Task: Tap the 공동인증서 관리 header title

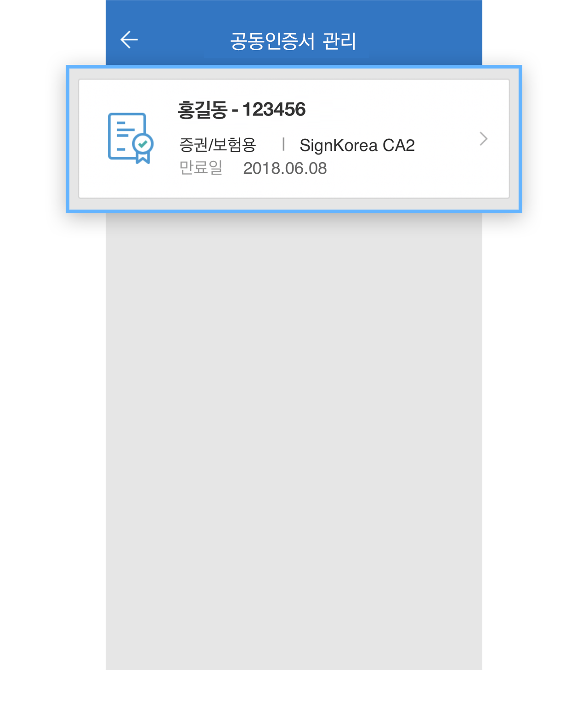Action: [x=293, y=41]
